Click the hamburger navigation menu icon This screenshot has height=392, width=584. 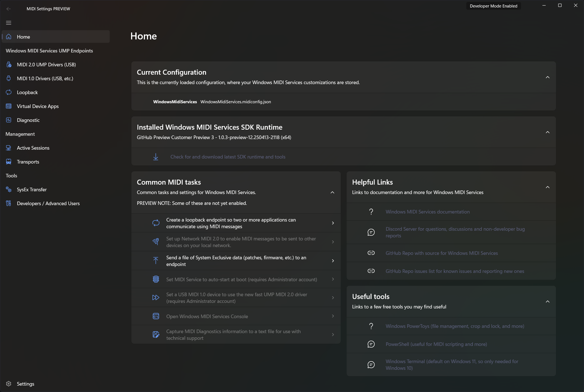point(9,23)
